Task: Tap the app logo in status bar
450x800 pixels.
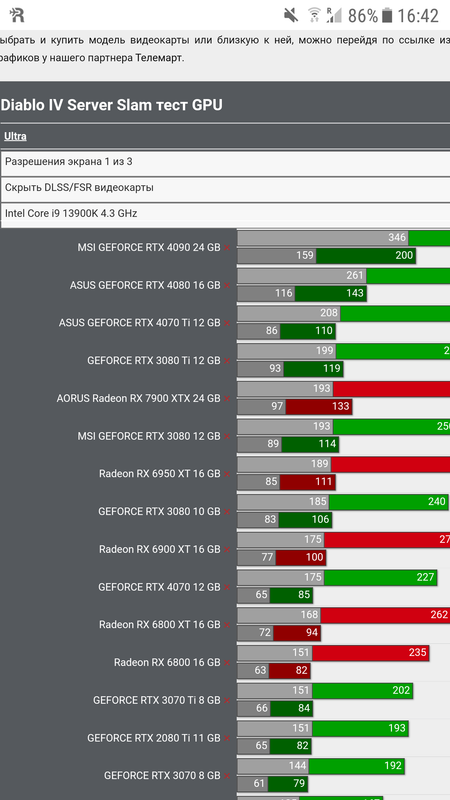Action: click(17, 15)
